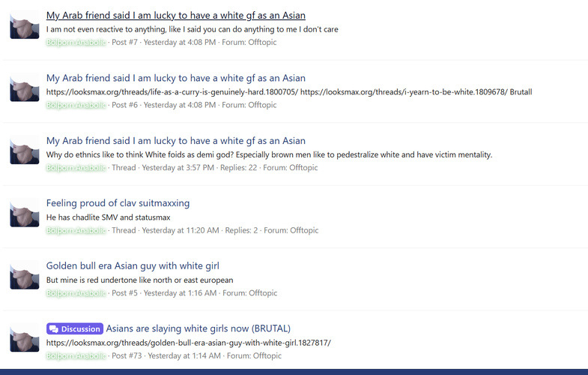Open the thread title above Post #6
This screenshot has height=375, width=588.
click(x=176, y=78)
